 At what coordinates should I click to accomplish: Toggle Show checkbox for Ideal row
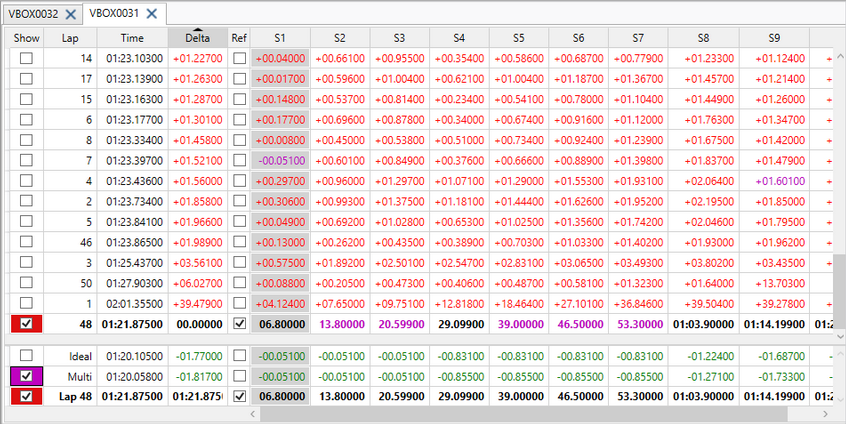tap(26, 356)
